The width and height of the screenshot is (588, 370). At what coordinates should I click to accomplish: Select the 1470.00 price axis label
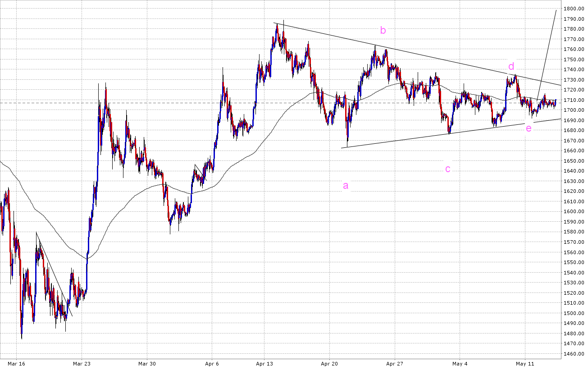tap(575, 344)
